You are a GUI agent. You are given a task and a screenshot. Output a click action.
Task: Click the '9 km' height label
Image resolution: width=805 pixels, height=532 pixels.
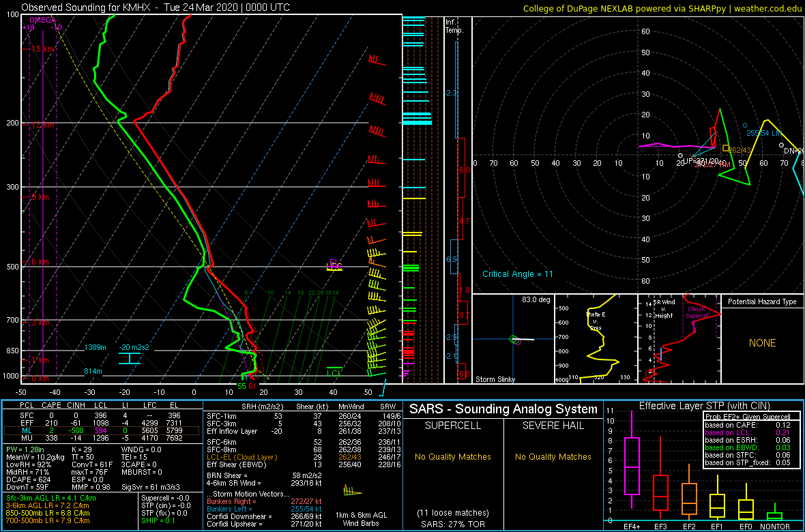[x=40, y=197]
